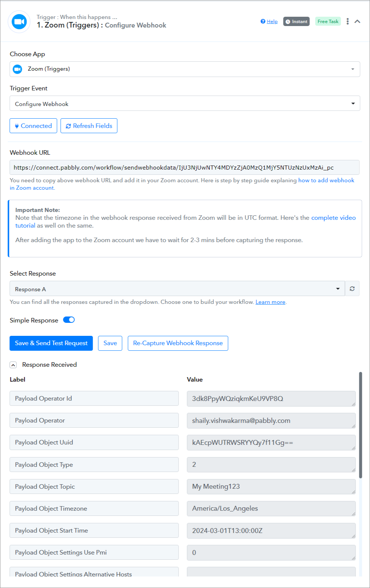Click the Connected plug button
Screen dimensions: 370x588
coord(33,126)
